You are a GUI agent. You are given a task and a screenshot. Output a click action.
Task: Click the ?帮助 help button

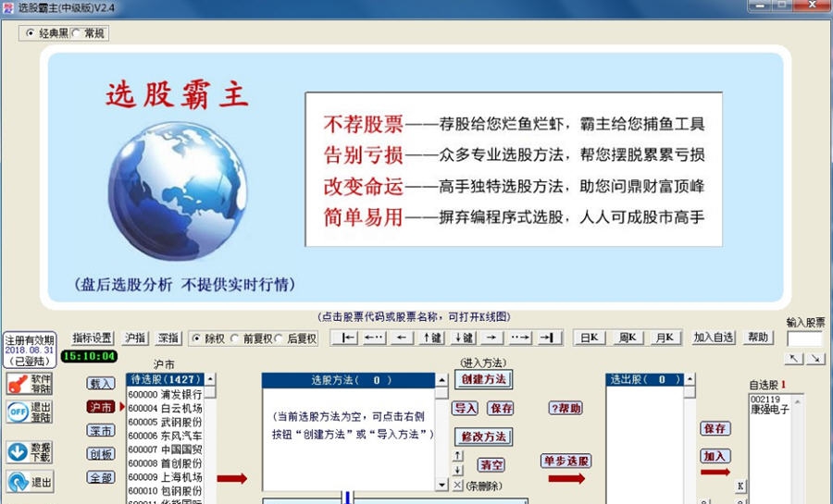[x=566, y=409]
